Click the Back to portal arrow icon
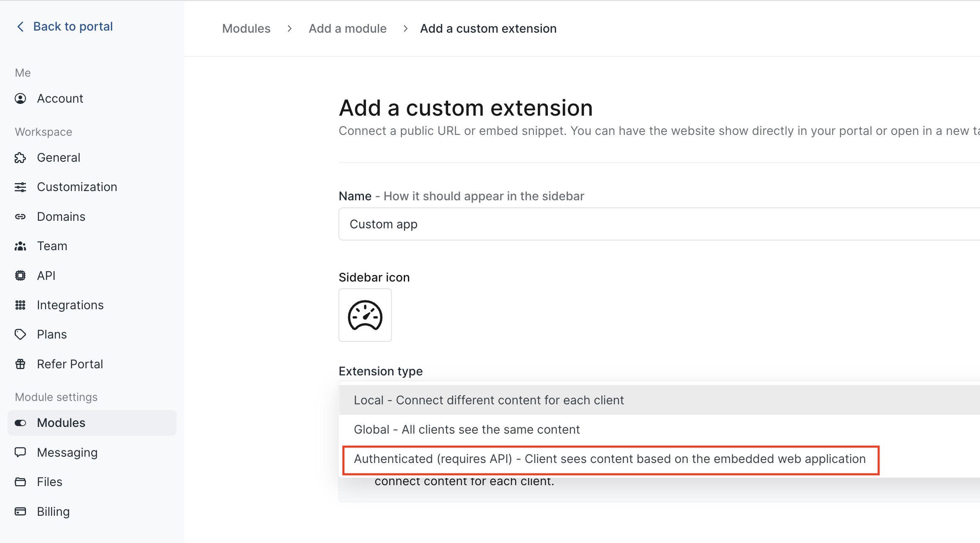980x543 pixels. click(20, 27)
